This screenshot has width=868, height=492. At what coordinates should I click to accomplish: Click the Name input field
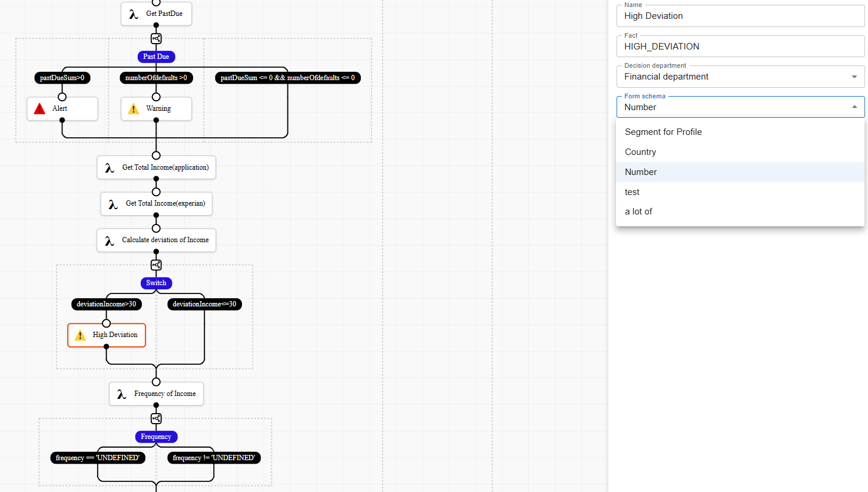point(740,16)
